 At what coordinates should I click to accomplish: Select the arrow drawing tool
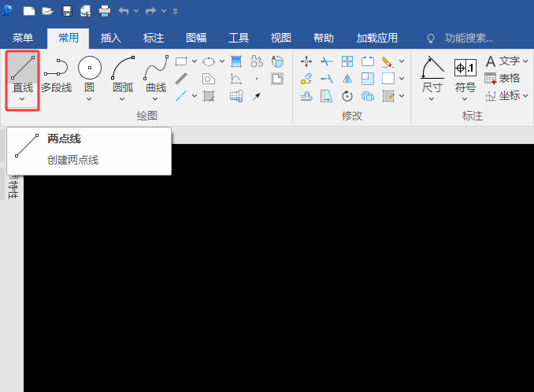click(257, 96)
